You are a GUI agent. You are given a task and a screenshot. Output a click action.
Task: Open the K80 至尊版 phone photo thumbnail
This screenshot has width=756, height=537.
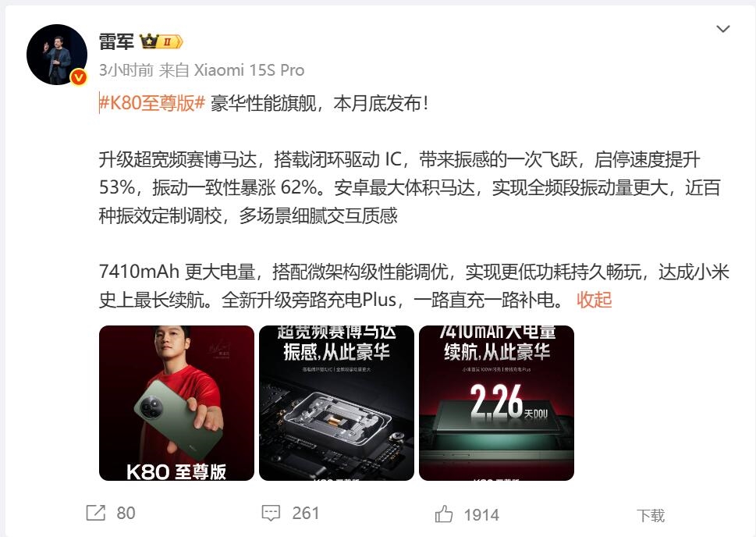176,403
